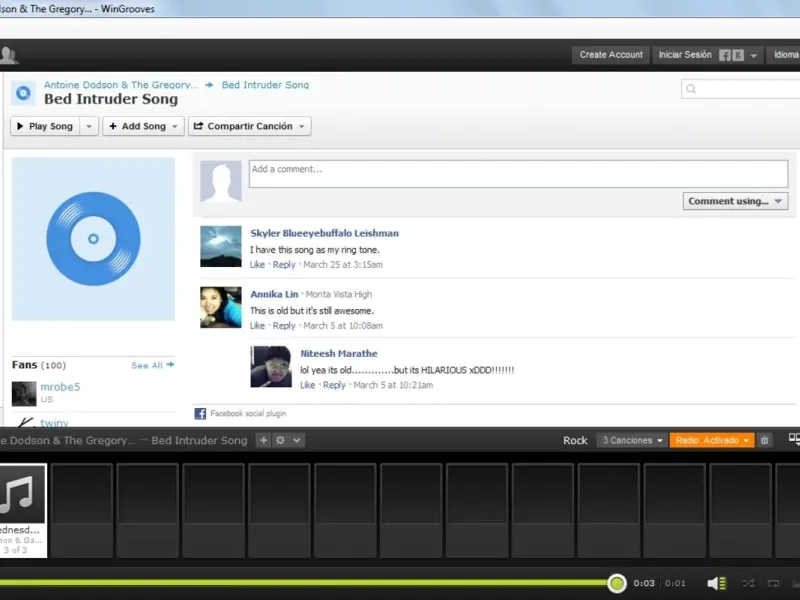Image resolution: width=800 pixels, height=600 pixels.
Task: Select the current queue song with music note
Action: click(x=22, y=510)
